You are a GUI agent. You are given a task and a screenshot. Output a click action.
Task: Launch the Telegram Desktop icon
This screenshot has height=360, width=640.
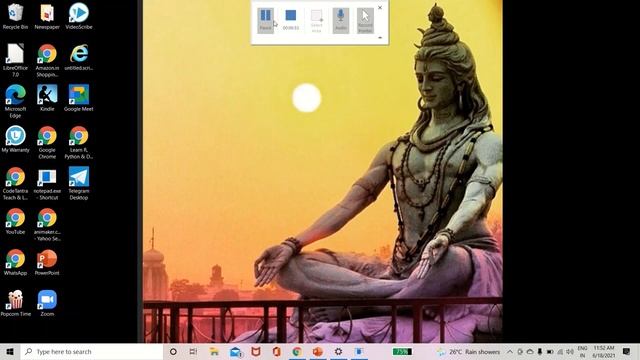(79, 183)
